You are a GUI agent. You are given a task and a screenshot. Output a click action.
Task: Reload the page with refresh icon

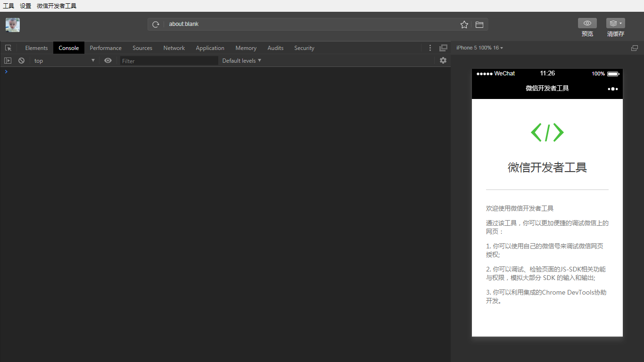coord(156,25)
